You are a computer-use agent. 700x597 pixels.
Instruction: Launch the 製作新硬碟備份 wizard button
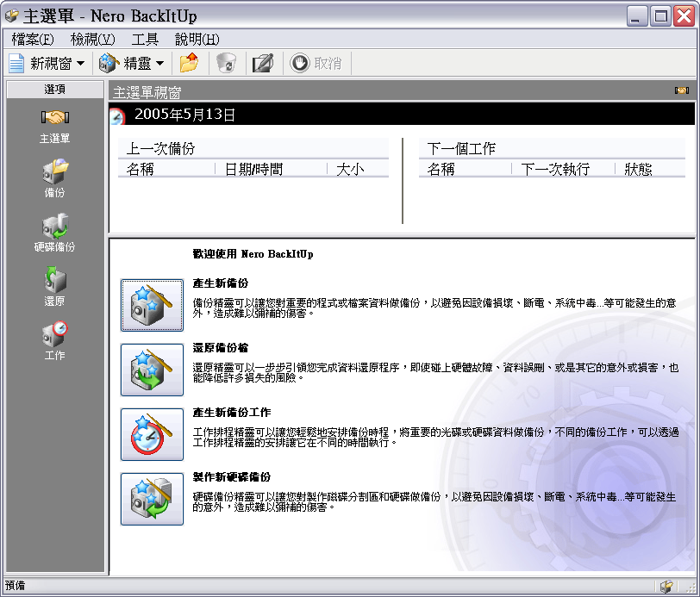(x=152, y=500)
